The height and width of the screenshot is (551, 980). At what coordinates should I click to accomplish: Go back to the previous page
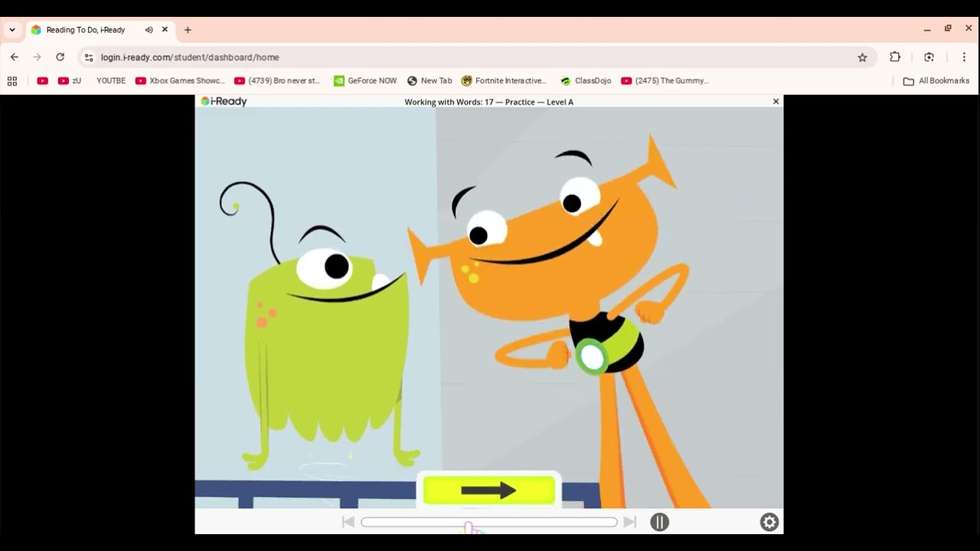click(x=15, y=57)
